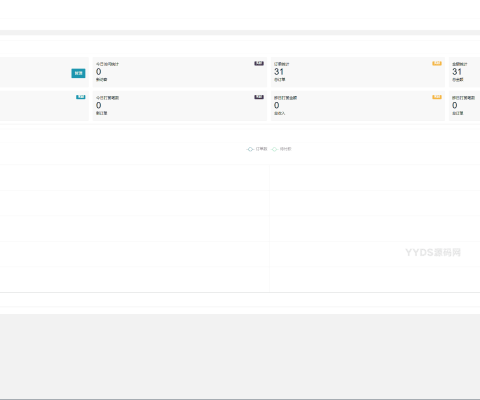
Task: Click the teal button in the top-left card
Action: 78,73
